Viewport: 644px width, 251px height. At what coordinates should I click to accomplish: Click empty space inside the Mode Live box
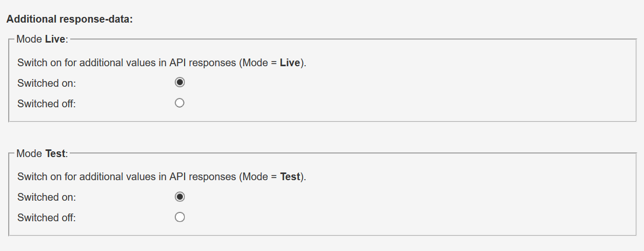(x=410, y=92)
